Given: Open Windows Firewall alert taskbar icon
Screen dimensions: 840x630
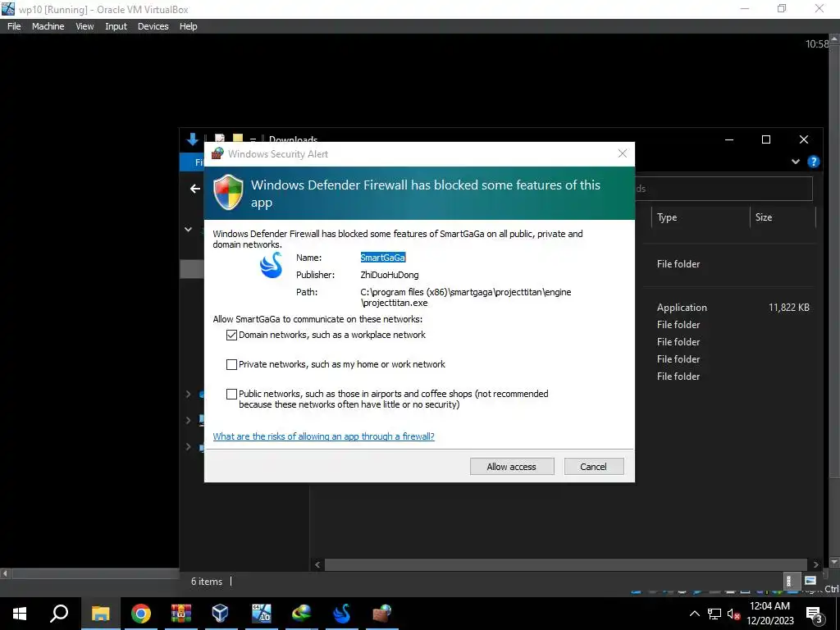Looking at the screenshot, I should pyautogui.click(x=382, y=614).
